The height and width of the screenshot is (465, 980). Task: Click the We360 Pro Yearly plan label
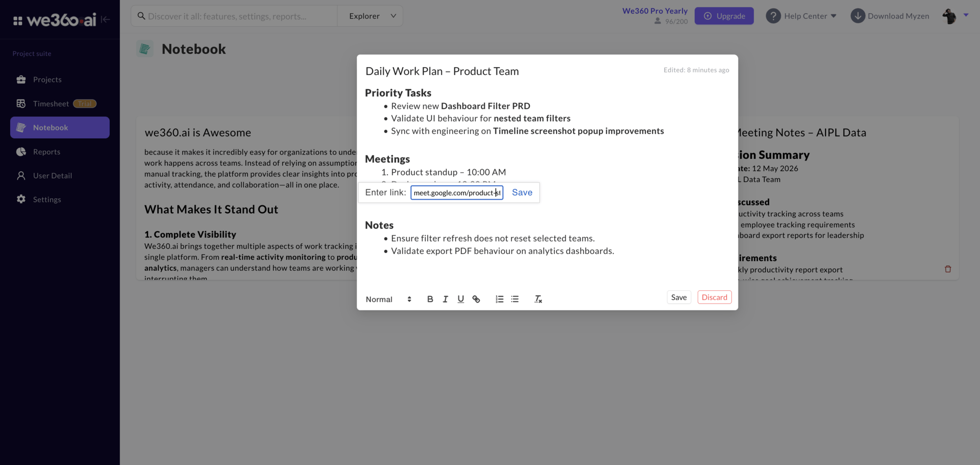[x=655, y=11]
